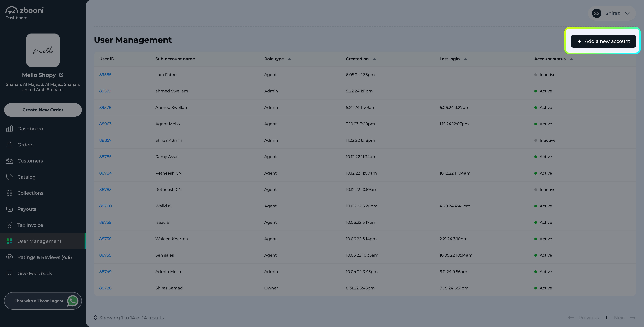Click the User ID column header
644x327 pixels.
107,59
